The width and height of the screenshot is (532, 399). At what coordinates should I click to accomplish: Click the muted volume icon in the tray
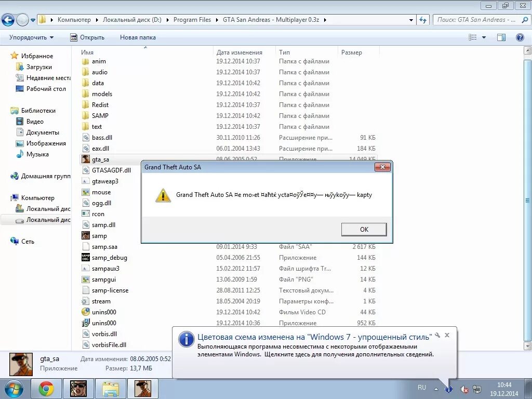464,389
